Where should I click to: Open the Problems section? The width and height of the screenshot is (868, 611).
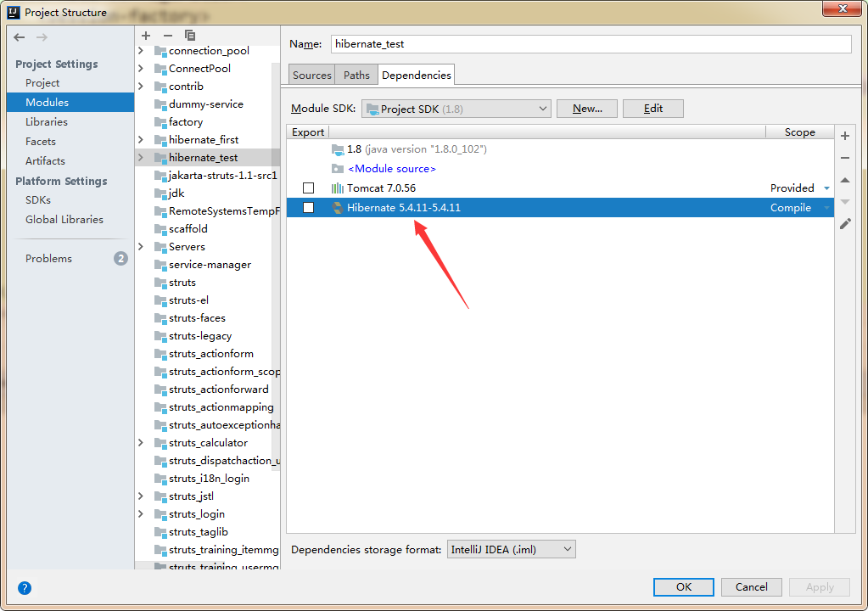[x=48, y=259]
